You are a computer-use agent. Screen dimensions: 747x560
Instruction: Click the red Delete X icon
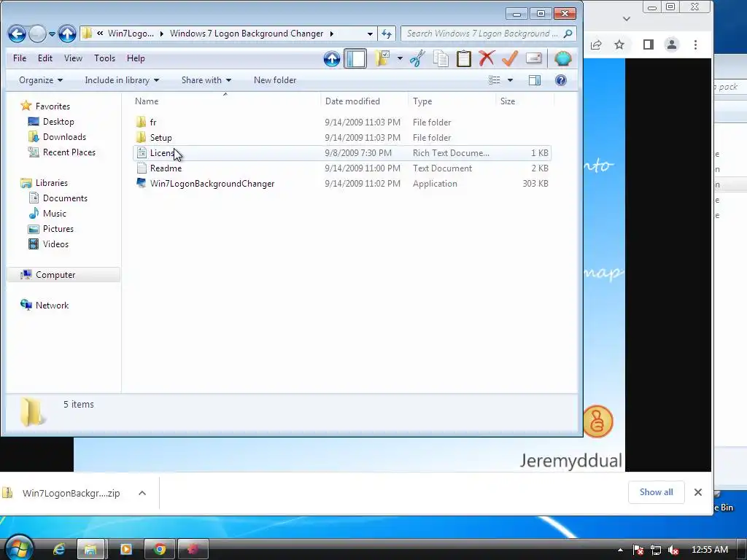click(x=487, y=58)
